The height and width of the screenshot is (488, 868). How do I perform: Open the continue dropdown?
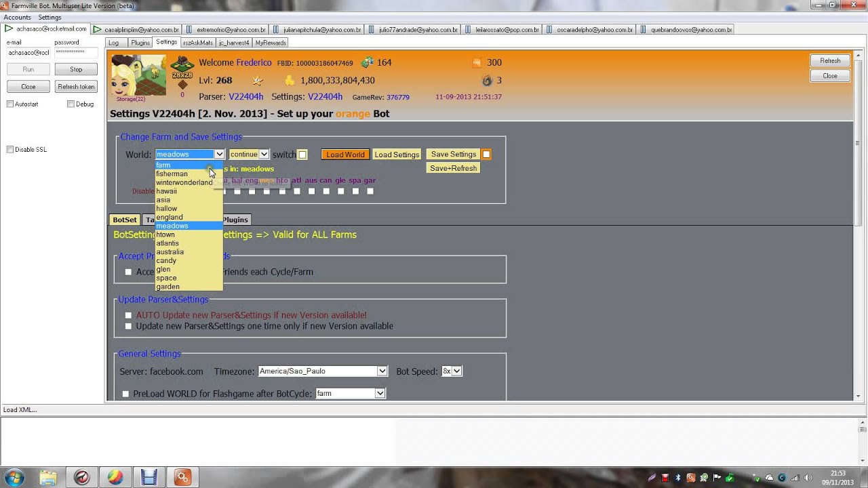click(x=249, y=155)
